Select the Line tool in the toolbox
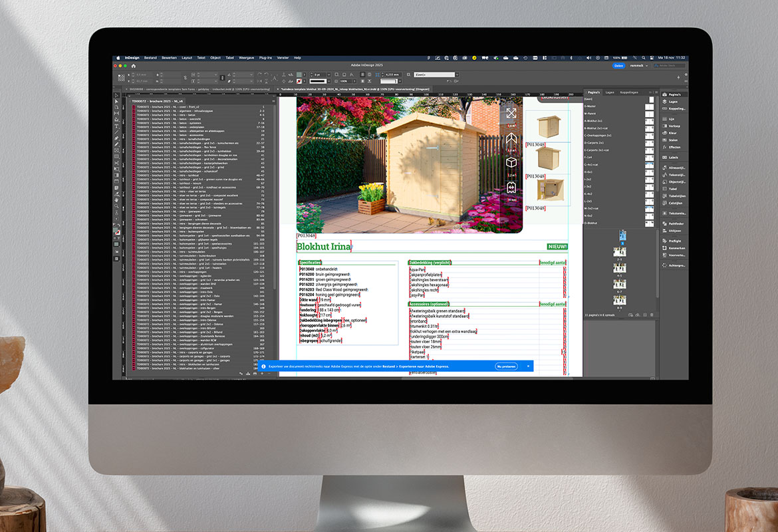The width and height of the screenshot is (778, 532). 116,132
